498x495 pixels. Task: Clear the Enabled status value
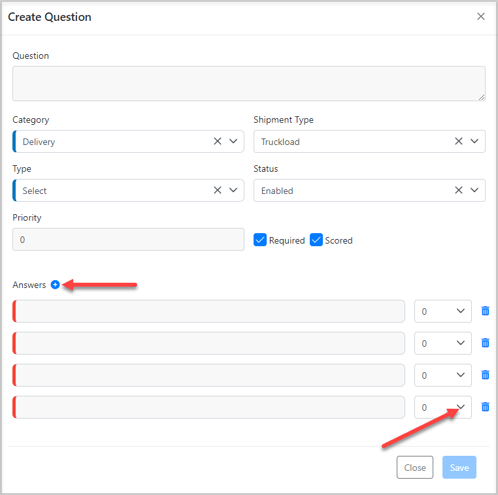pyautogui.click(x=459, y=190)
